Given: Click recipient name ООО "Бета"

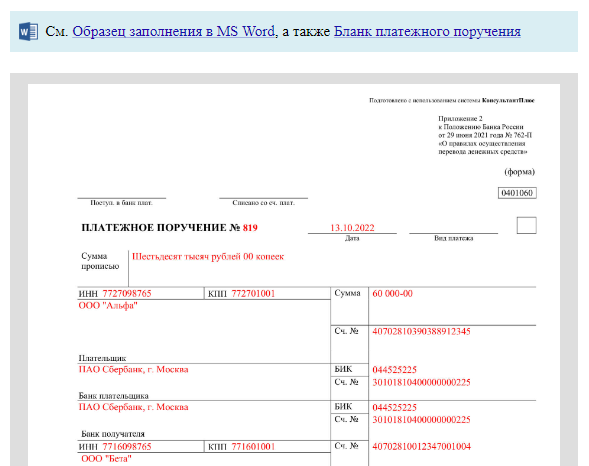Looking at the screenshot, I should (106, 458).
